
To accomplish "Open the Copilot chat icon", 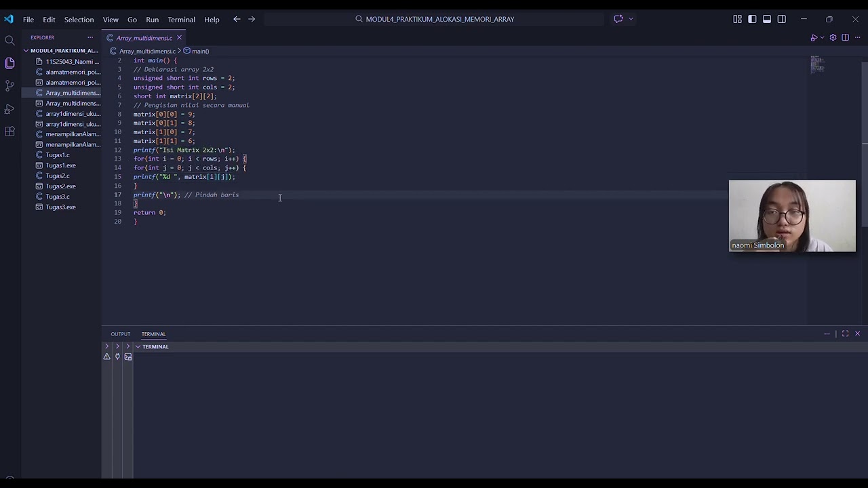I will [x=618, y=19].
